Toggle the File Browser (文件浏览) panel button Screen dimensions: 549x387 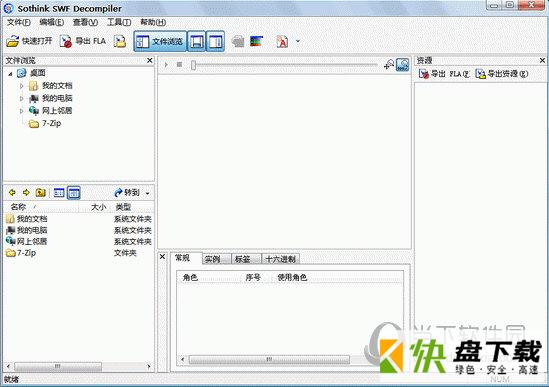pyautogui.click(x=160, y=42)
